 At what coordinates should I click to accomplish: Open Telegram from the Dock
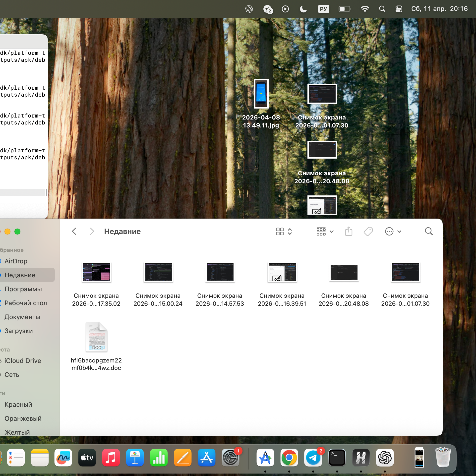[313, 458]
